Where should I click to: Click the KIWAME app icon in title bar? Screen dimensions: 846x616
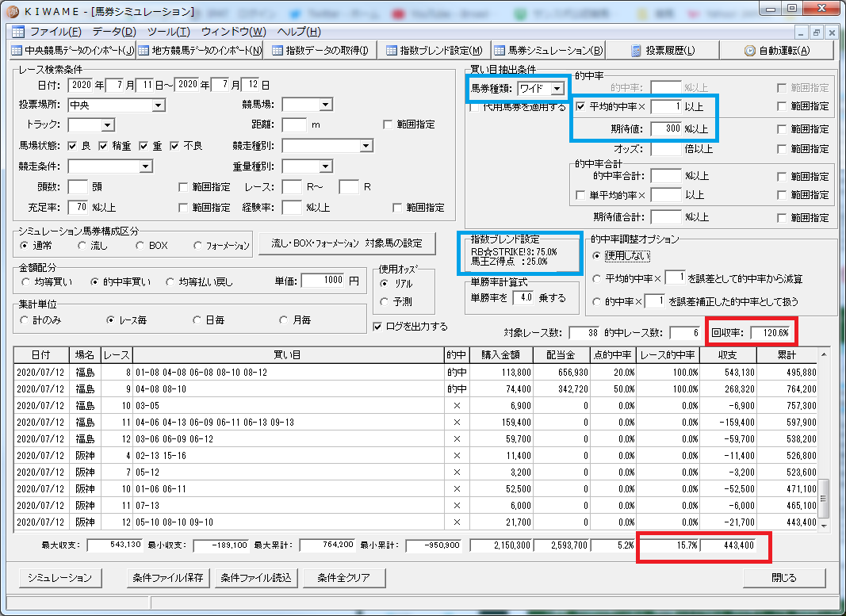pyautogui.click(x=13, y=11)
